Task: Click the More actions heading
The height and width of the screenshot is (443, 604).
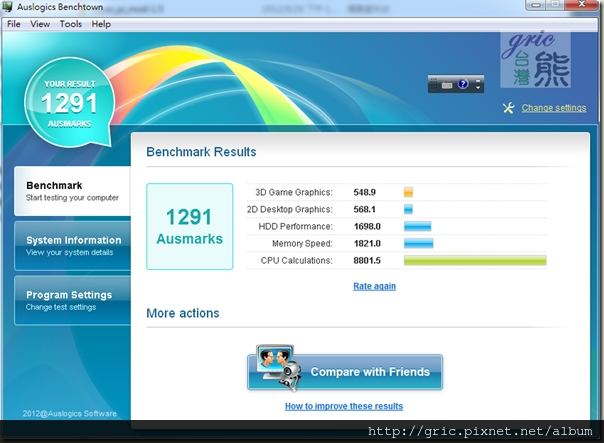Action: [x=183, y=313]
